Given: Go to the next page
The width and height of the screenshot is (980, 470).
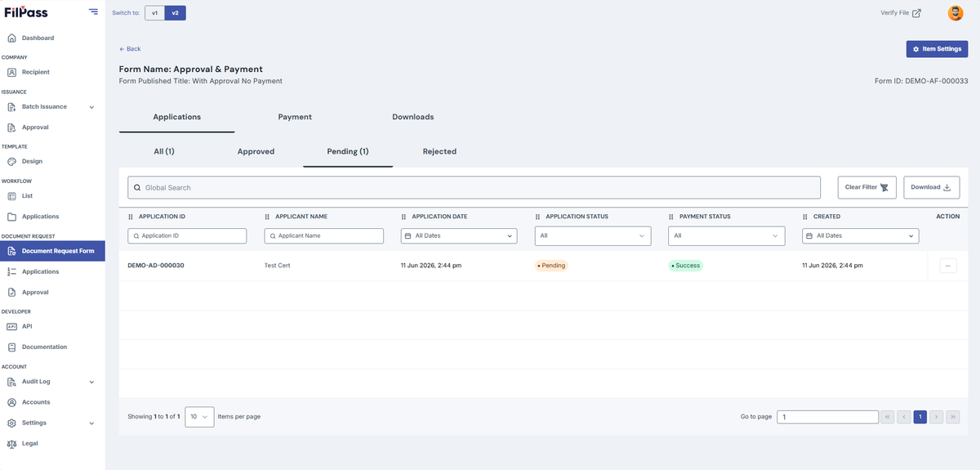Looking at the screenshot, I should tap(937, 417).
